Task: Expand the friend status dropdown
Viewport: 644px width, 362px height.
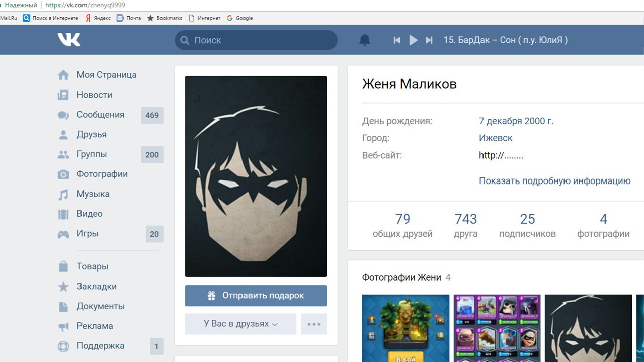Action: (x=240, y=324)
